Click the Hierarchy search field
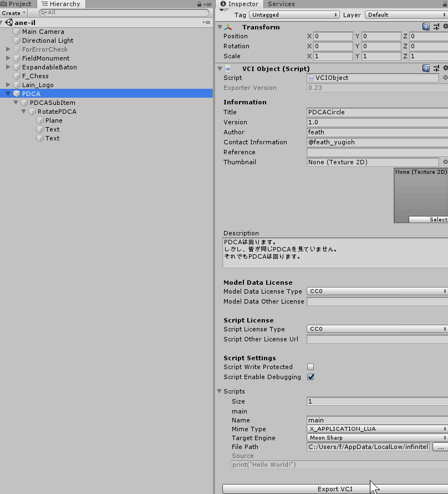 [x=124, y=13]
